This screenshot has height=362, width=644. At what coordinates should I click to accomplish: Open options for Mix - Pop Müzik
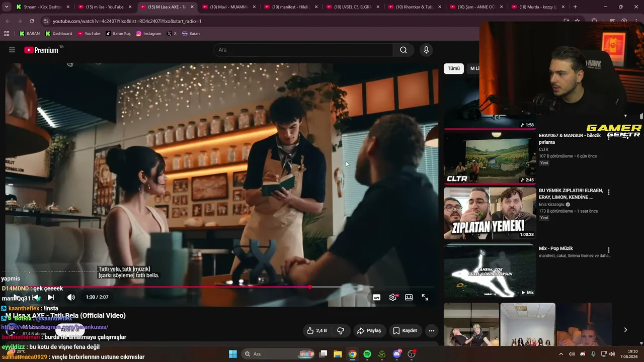[609, 250]
